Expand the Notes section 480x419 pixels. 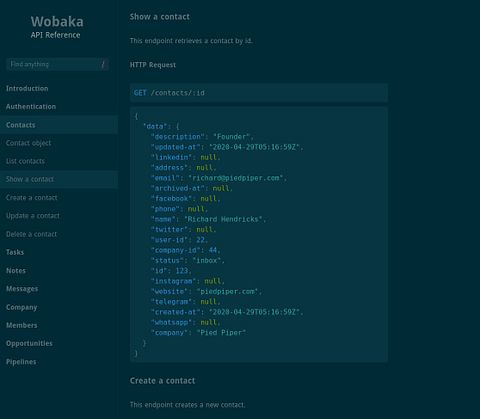click(x=16, y=271)
